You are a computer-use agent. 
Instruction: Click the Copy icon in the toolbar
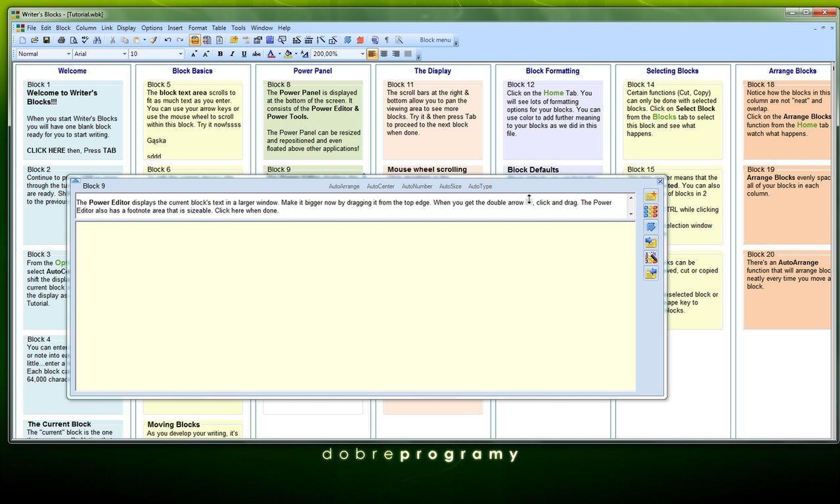(125, 40)
